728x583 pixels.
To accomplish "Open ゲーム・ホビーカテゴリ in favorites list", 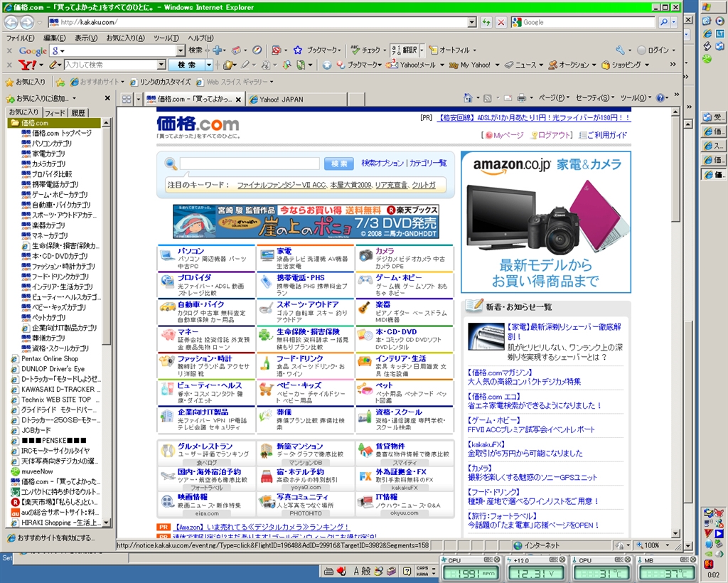I will tap(60, 195).
